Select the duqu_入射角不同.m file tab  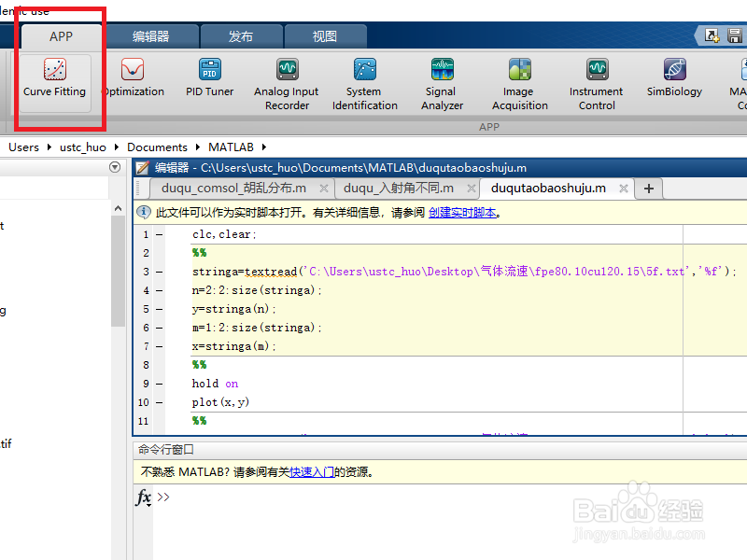tap(399, 189)
